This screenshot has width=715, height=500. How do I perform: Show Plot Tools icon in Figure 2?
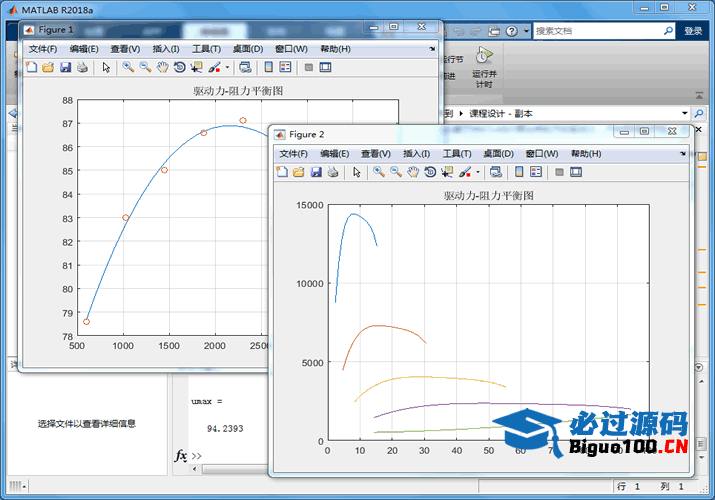click(x=576, y=172)
